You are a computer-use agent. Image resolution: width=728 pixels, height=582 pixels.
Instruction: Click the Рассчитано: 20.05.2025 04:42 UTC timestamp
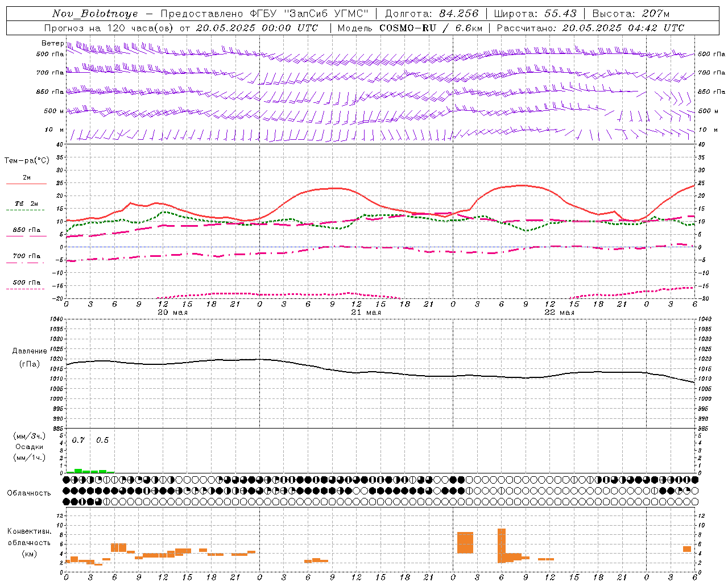pyautogui.click(x=590, y=28)
